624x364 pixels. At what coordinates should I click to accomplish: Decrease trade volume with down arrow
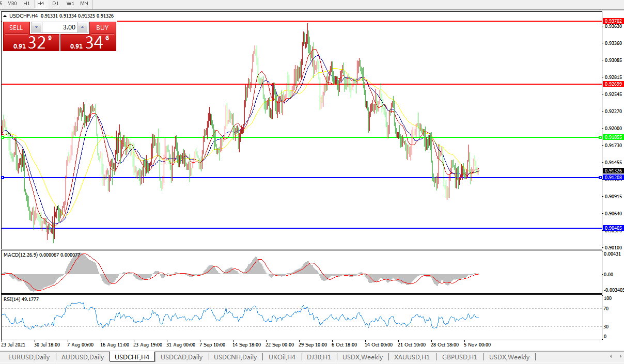36,27
